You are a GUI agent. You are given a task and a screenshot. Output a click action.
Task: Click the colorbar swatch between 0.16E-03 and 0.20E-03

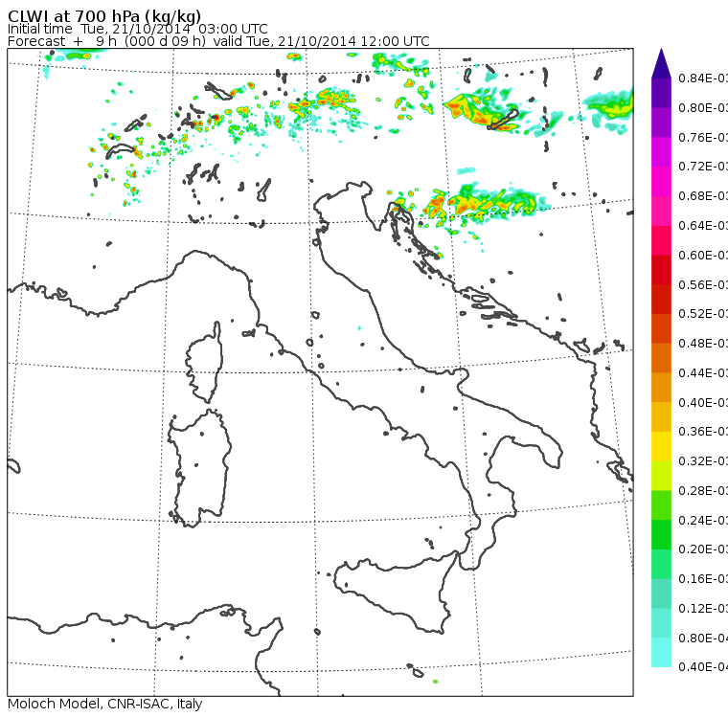(x=661, y=564)
